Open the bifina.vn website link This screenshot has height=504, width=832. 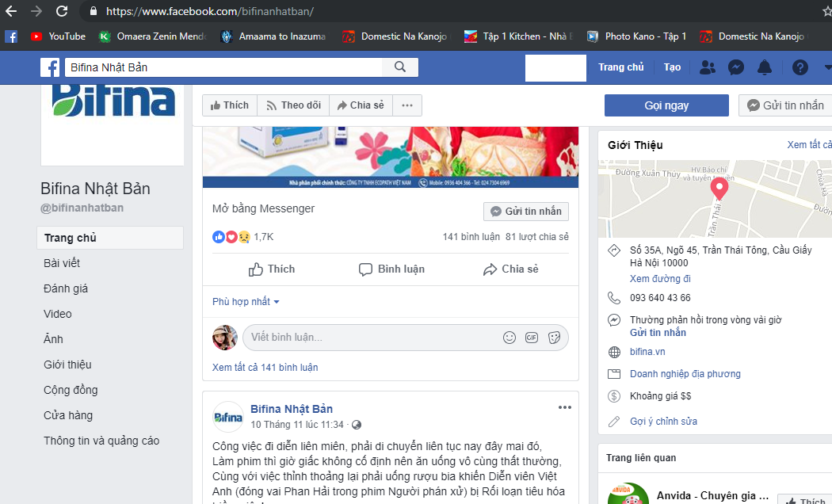647,352
